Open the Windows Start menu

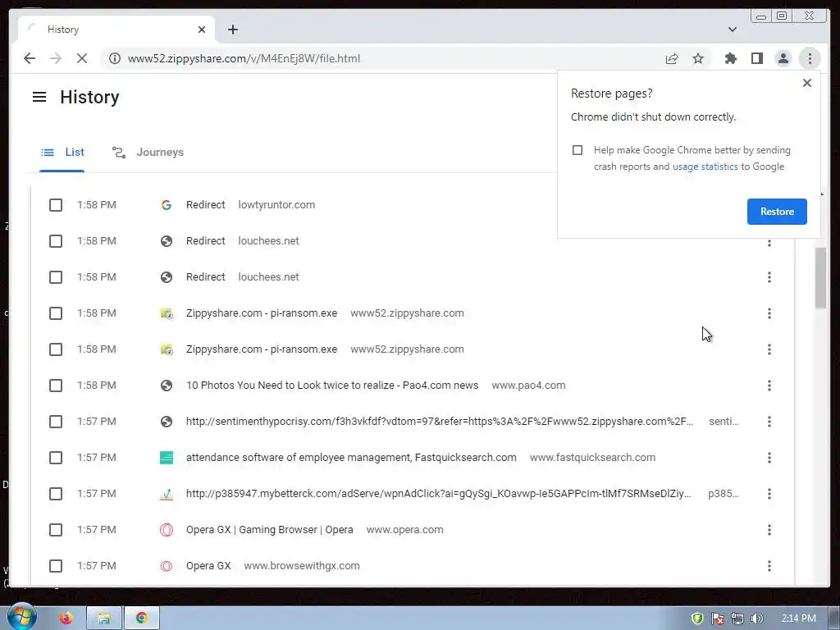[22, 617]
